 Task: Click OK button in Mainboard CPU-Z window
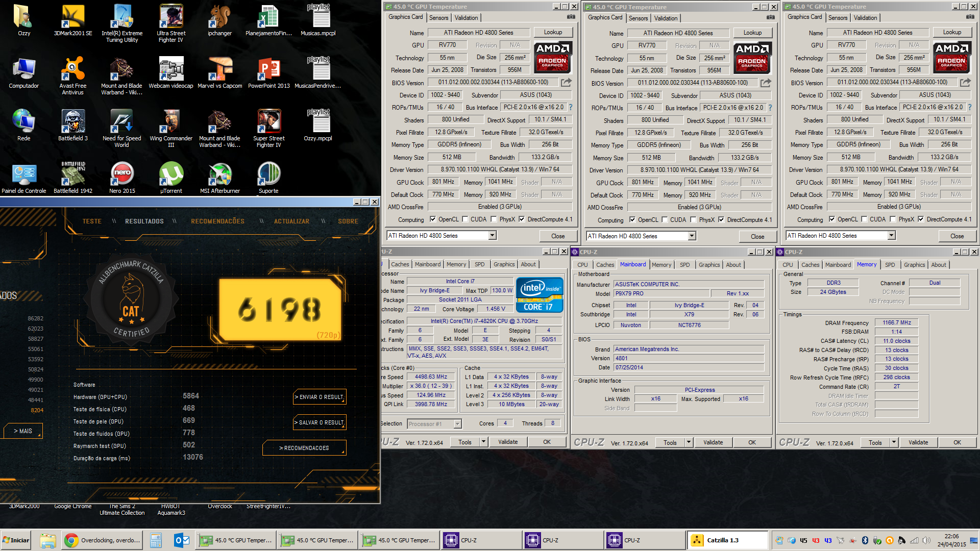click(752, 442)
